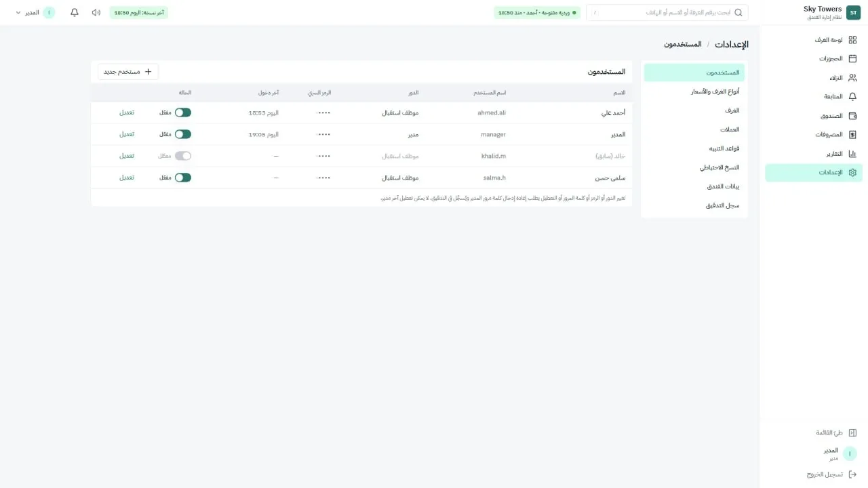Click the plus icon for new user

click(x=149, y=71)
